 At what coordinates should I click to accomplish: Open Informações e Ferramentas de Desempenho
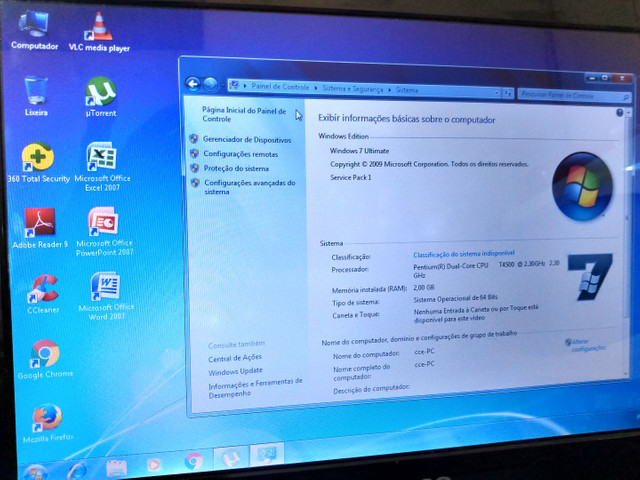255,388
